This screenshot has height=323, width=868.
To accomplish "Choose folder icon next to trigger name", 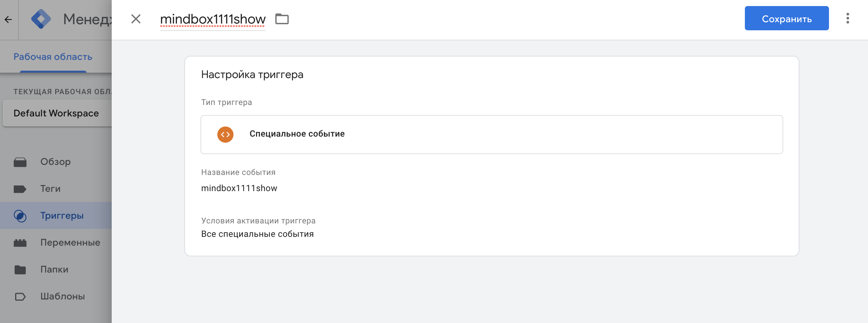I will tap(282, 19).
